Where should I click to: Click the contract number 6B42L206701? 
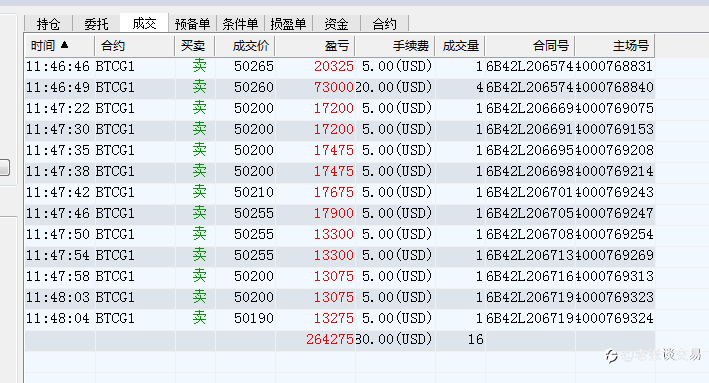click(530, 192)
